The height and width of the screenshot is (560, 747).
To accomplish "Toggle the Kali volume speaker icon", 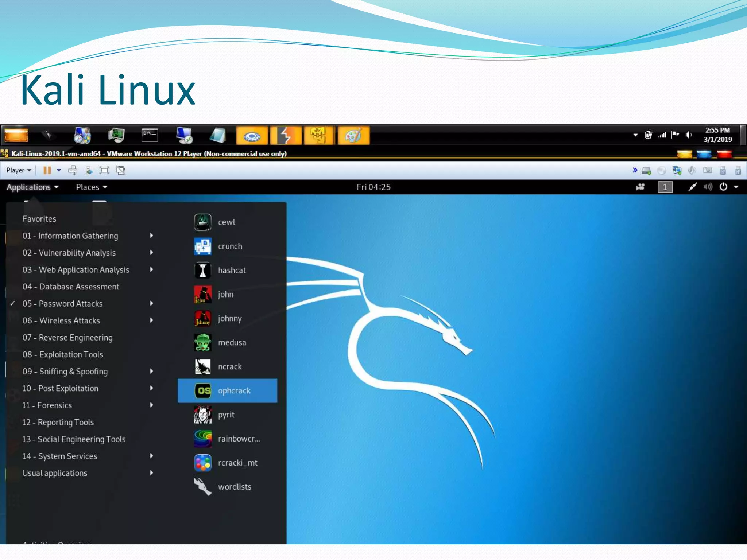I will (x=708, y=187).
